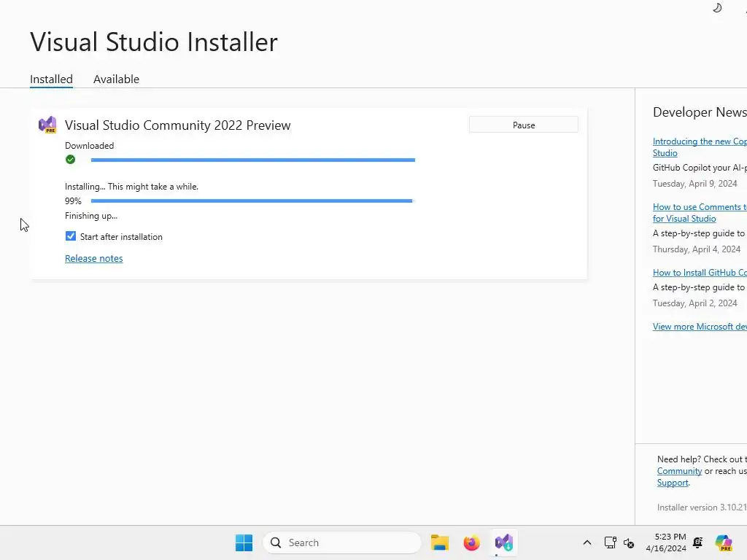Show hidden system tray icons
747x560 pixels.
pyautogui.click(x=587, y=542)
